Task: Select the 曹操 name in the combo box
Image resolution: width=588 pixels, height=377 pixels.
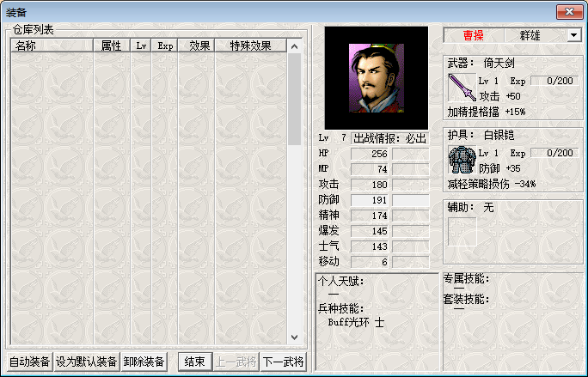Action: tap(474, 35)
